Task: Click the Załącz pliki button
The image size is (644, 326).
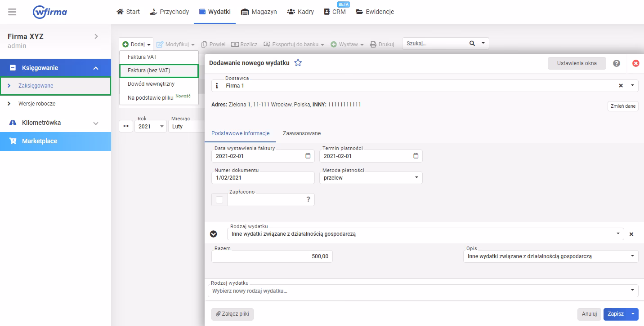Action: pyautogui.click(x=233, y=314)
